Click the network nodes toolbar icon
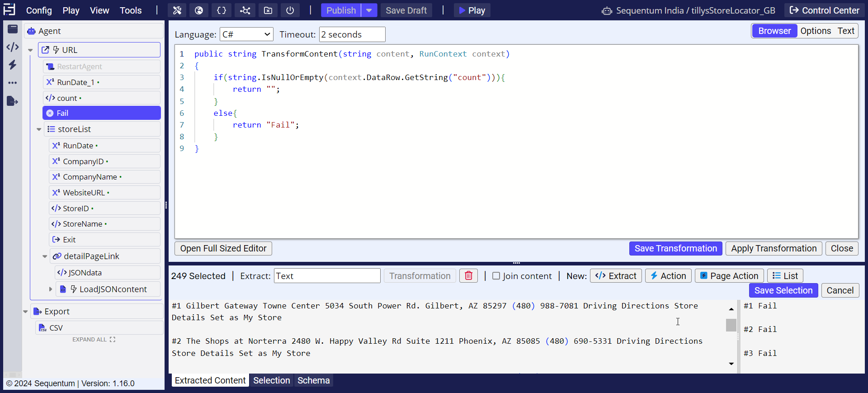868x393 pixels. (x=245, y=10)
